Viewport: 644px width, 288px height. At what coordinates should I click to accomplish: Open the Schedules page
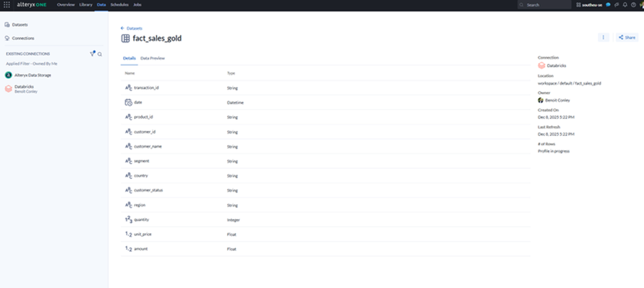coord(119,5)
